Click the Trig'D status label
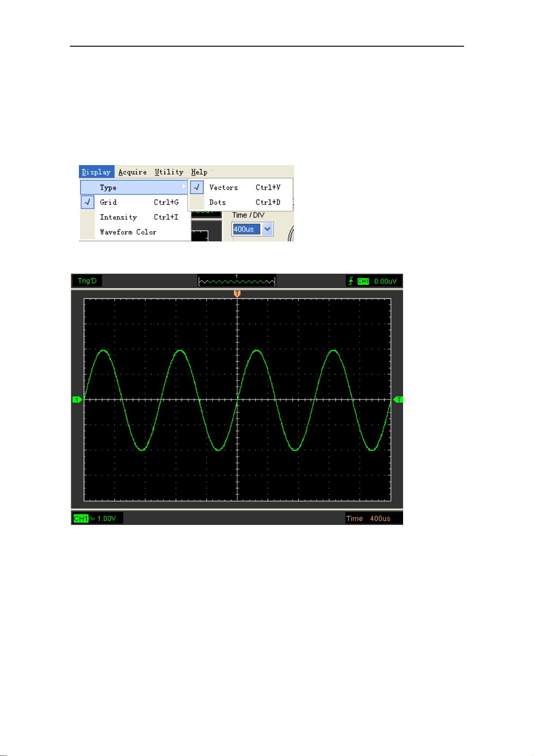 pyautogui.click(x=87, y=281)
